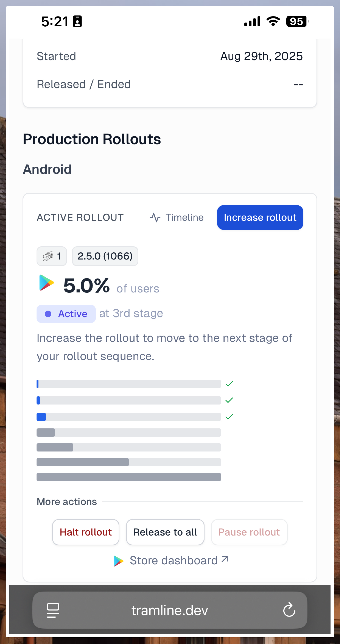Click the Google Play logo beside 5.0%
Image resolution: width=340 pixels, height=644 pixels.
tap(47, 283)
